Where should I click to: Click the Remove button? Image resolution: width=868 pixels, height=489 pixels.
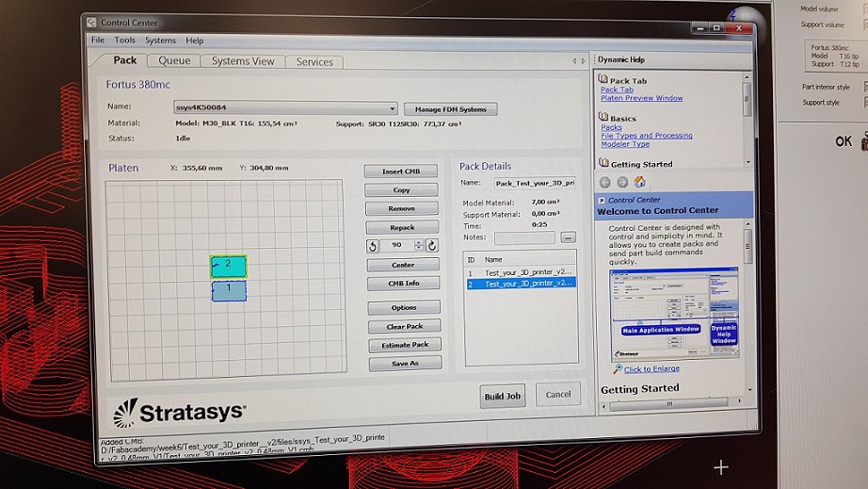click(401, 208)
